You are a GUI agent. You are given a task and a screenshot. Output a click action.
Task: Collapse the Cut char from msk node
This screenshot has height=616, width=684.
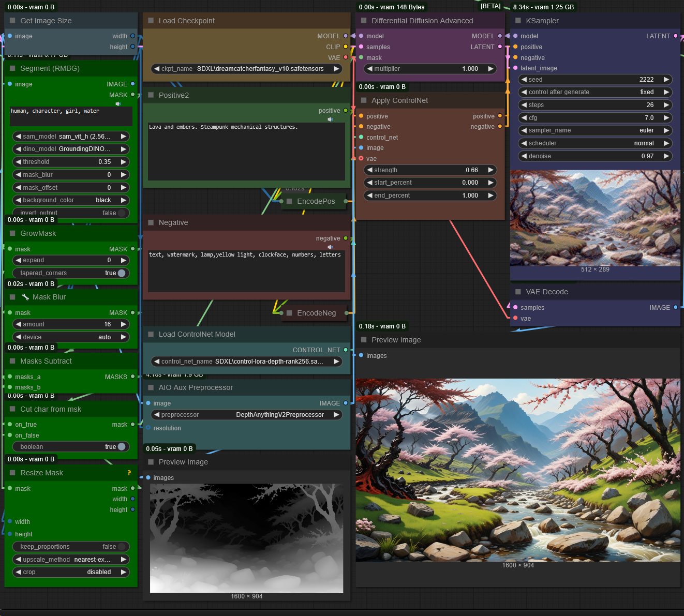(13, 409)
